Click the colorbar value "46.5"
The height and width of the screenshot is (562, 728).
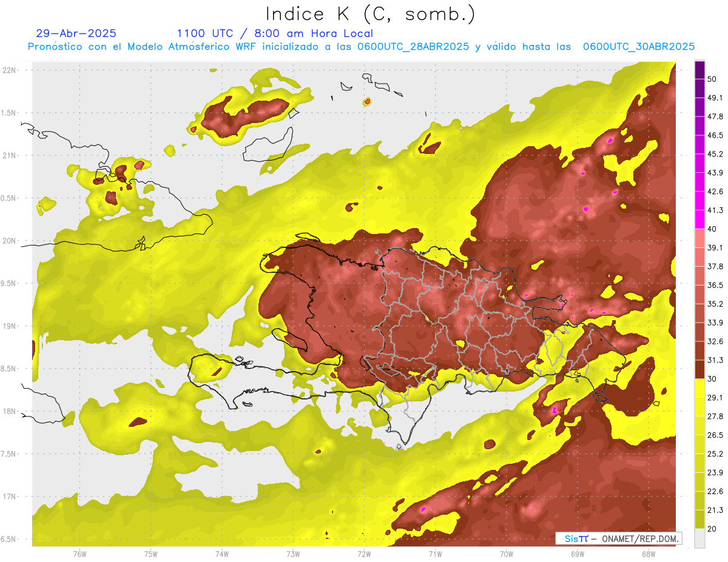tap(715, 135)
